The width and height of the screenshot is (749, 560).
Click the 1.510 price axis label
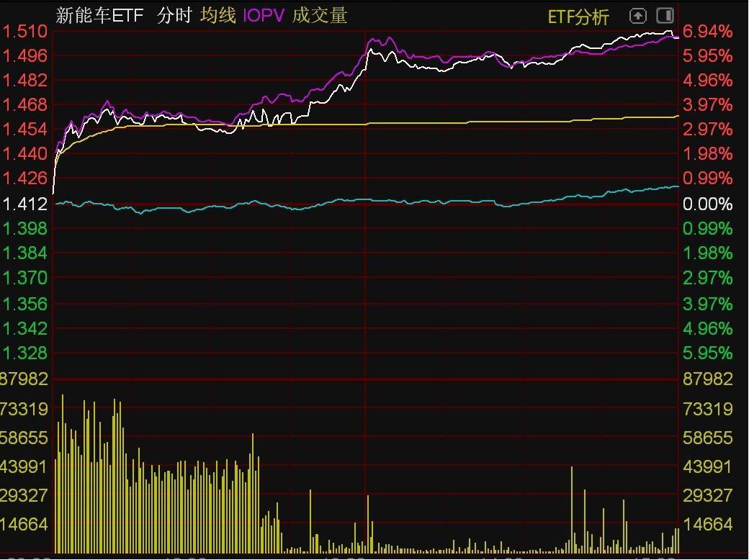tap(24, 32)
